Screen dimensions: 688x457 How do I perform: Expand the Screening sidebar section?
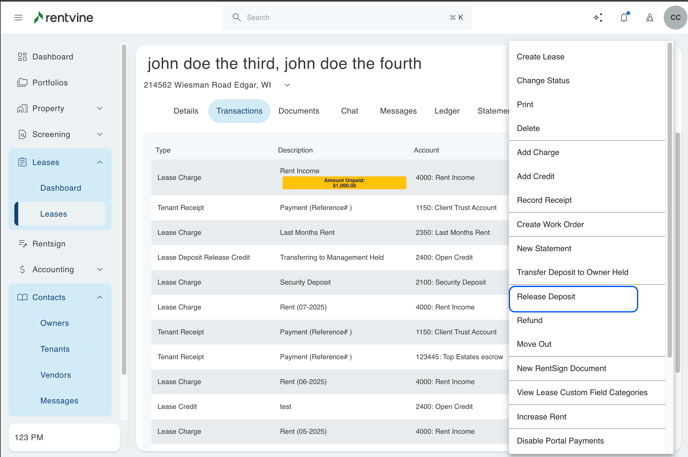99,134
